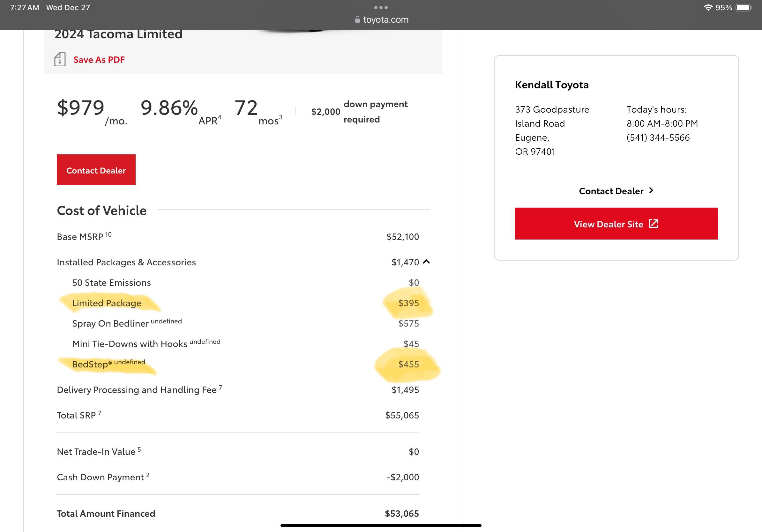Click the $52,100 Base MSRP value

403,236
